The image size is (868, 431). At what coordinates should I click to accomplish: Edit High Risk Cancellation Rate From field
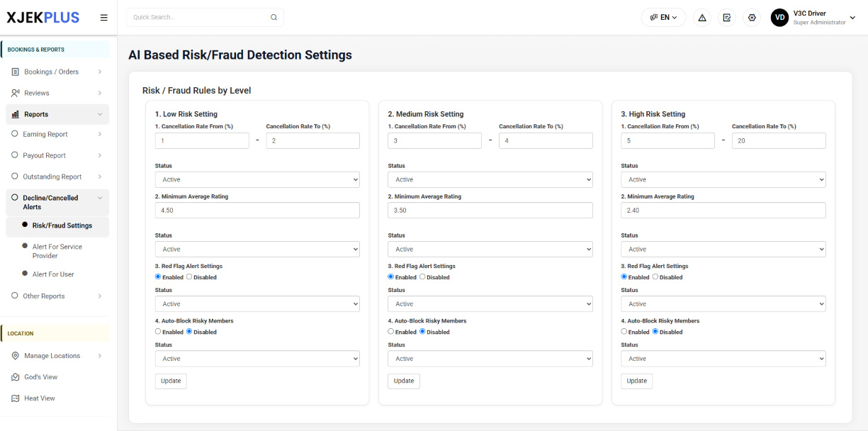pyautogui.click(x=668, y=140)
